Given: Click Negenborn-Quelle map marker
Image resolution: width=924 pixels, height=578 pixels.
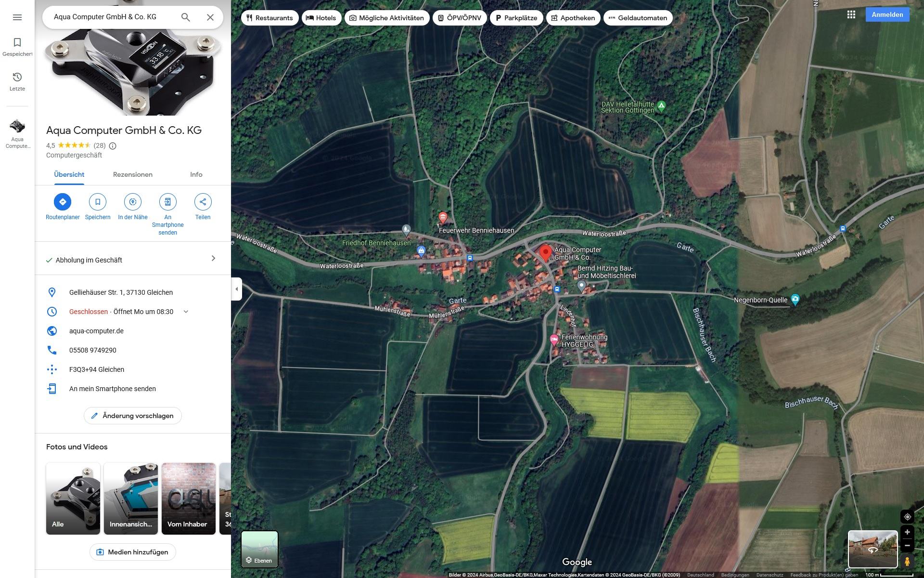Looking at the screenshot, I should coord(795,300).
